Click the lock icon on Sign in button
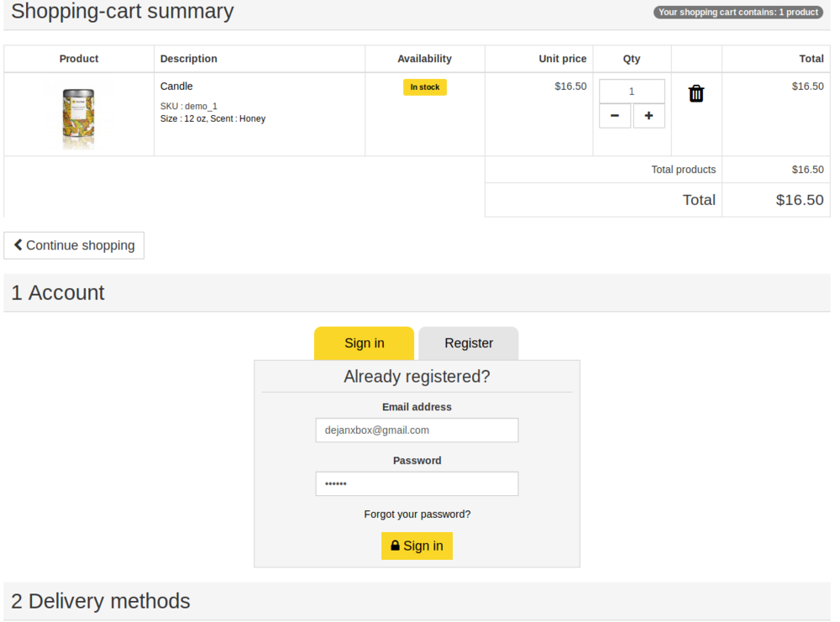840x622 pixels. 395,546
